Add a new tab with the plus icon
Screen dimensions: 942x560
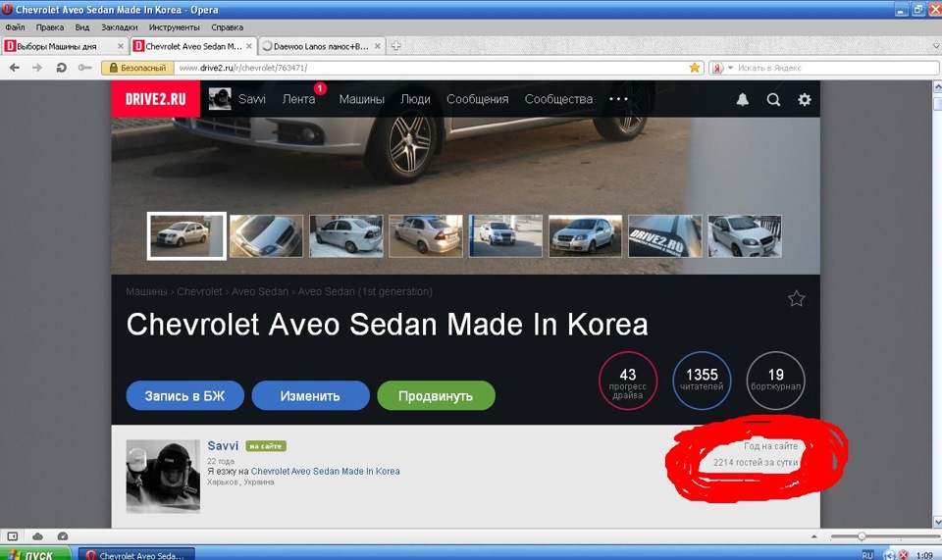395,46
